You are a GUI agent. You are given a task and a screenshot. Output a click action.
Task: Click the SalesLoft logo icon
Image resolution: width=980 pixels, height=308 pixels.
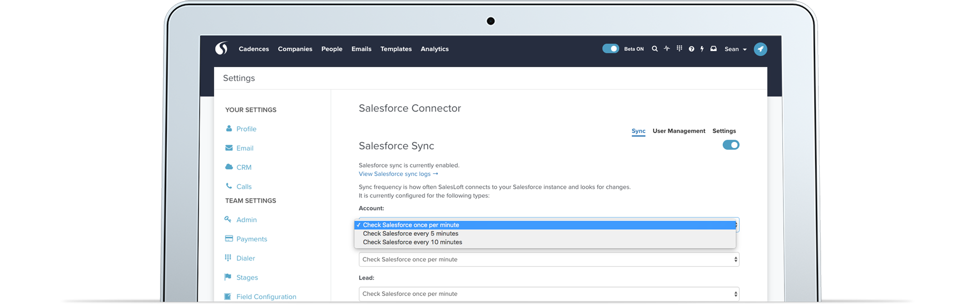click(221, 48)
